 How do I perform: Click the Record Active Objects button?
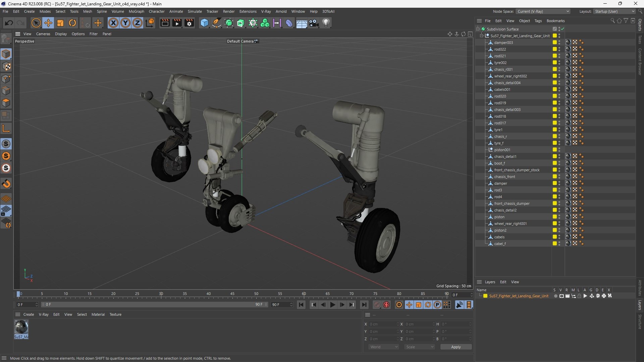click(x=377, y=305)
